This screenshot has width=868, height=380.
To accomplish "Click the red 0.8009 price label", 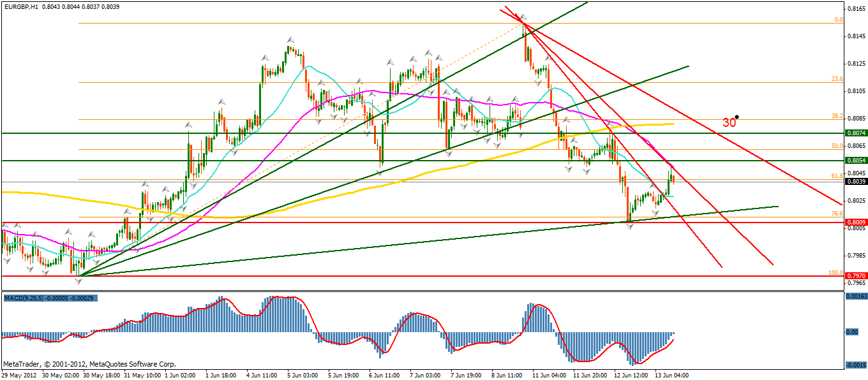I will pyautogui.click(x=855, y=222).
